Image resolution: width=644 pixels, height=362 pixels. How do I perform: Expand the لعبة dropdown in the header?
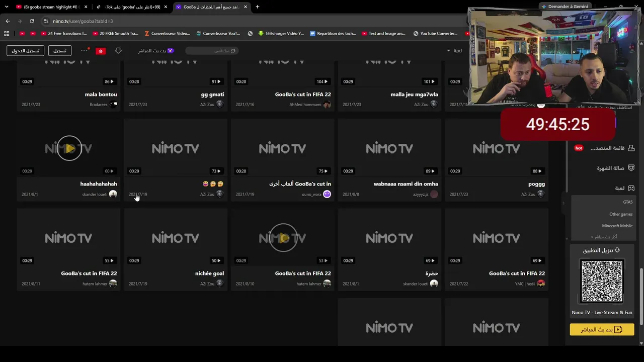coord(455,51)
